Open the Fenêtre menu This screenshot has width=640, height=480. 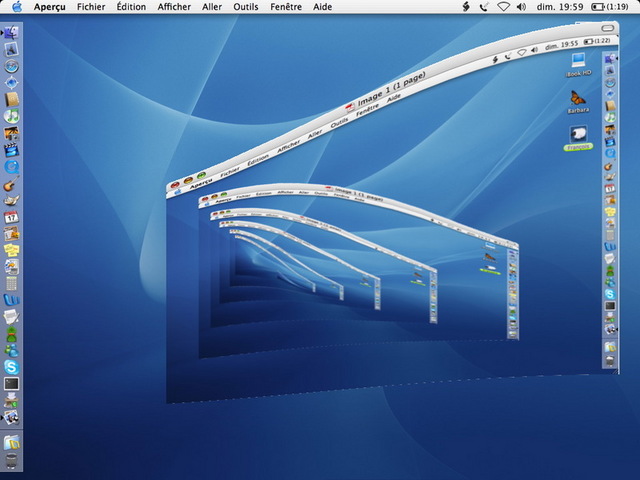(x=286, y=7)
